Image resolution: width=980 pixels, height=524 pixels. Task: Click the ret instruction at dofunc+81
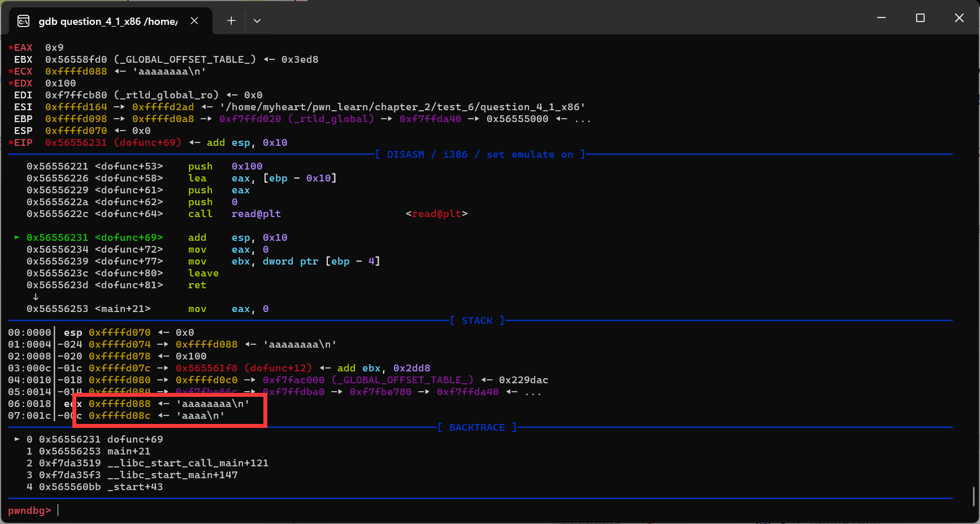tap(116, 285)
